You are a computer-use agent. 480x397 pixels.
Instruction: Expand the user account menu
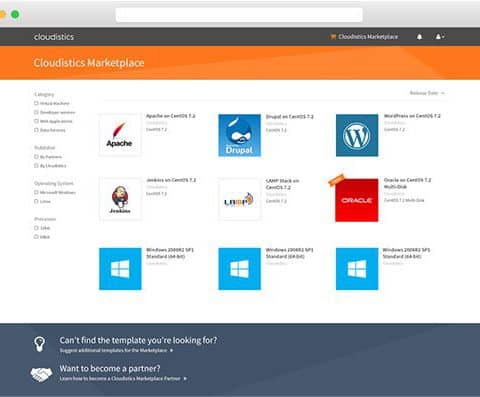tap(440, 37)
